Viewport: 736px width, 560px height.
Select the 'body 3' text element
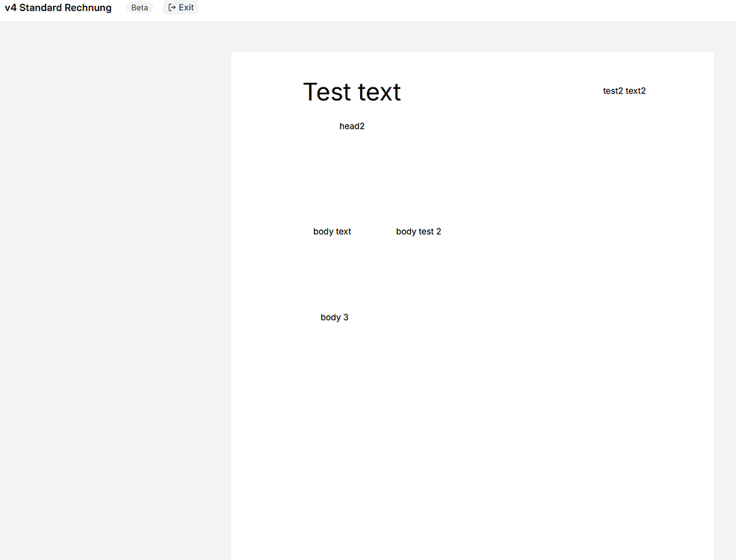[x=334, y=317]
